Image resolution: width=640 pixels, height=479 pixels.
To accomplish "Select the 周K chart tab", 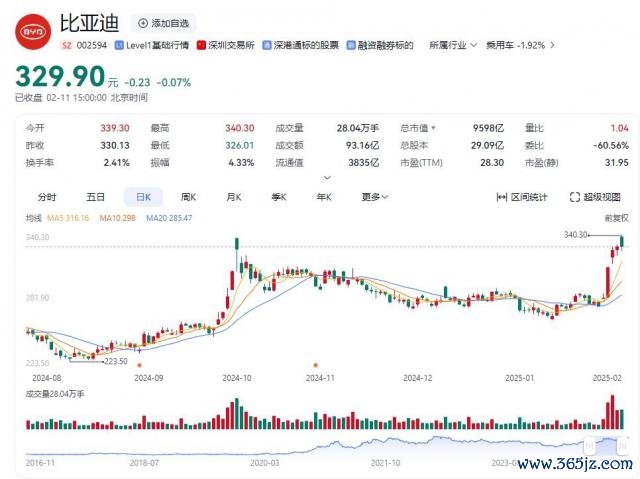I will pyautogui.click(x=189, y=197).
